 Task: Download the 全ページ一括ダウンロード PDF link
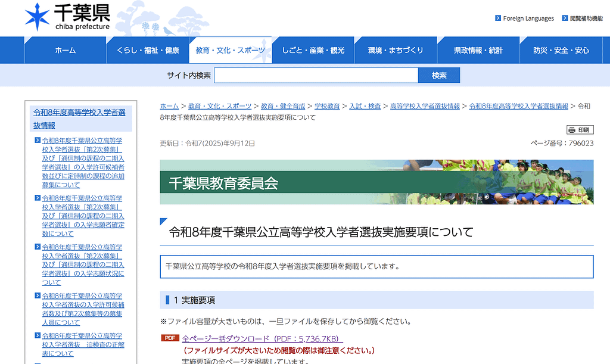pyautogui.click(x=262, y=338)
